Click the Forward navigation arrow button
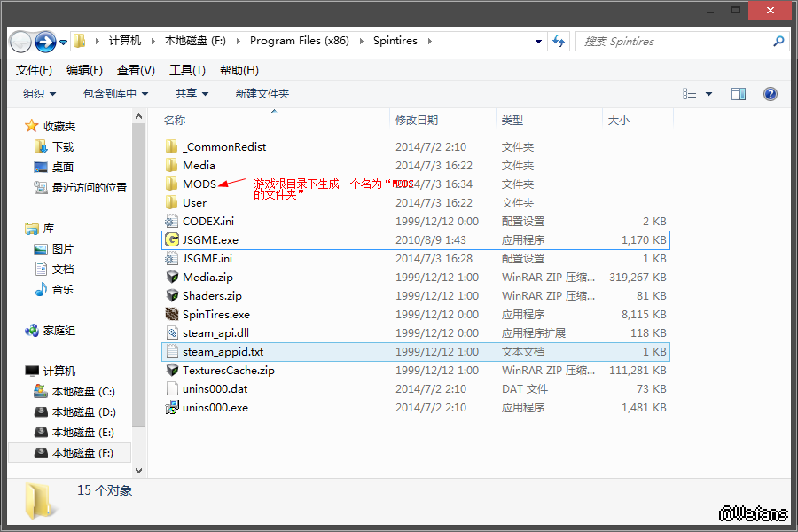 [x=45, y=42]
